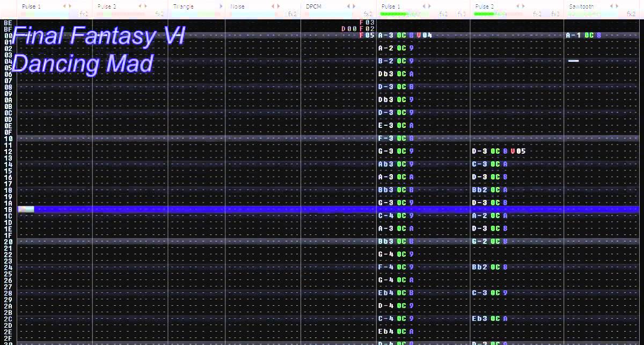Select the cursor cell on highlighted row 1B
Screen dimensions: 644x345
(26, 209)
